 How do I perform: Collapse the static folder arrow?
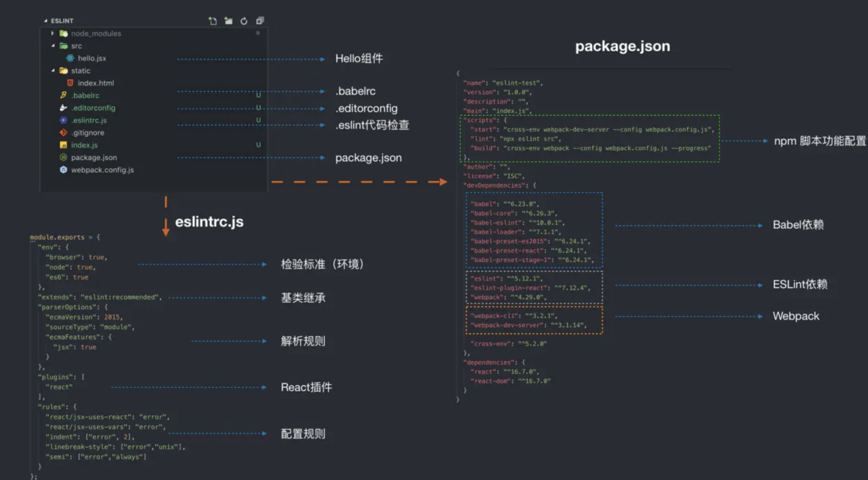pos(53,71)
